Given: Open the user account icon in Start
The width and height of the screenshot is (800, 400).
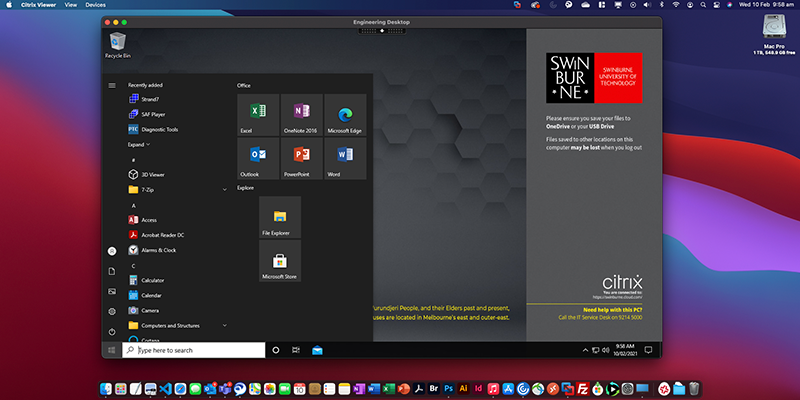Looking at the screenshot, I should click(x=112, y=251).
